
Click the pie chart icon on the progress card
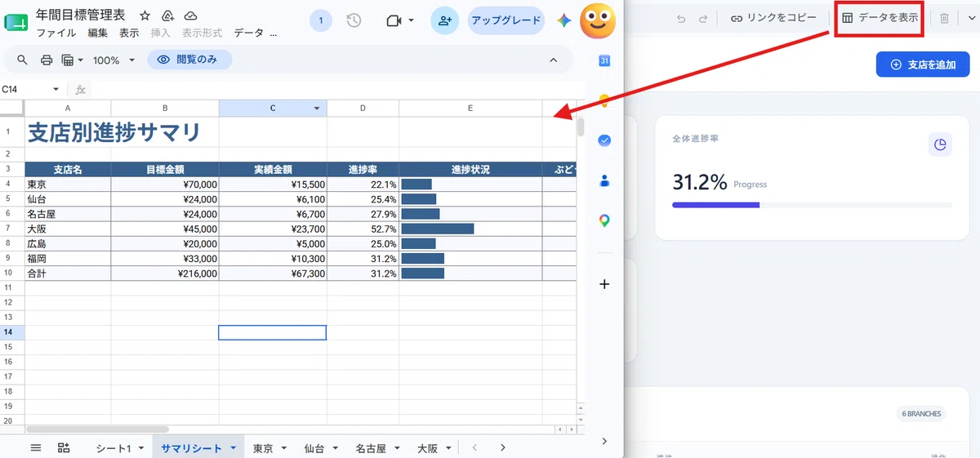pos(940,145)
